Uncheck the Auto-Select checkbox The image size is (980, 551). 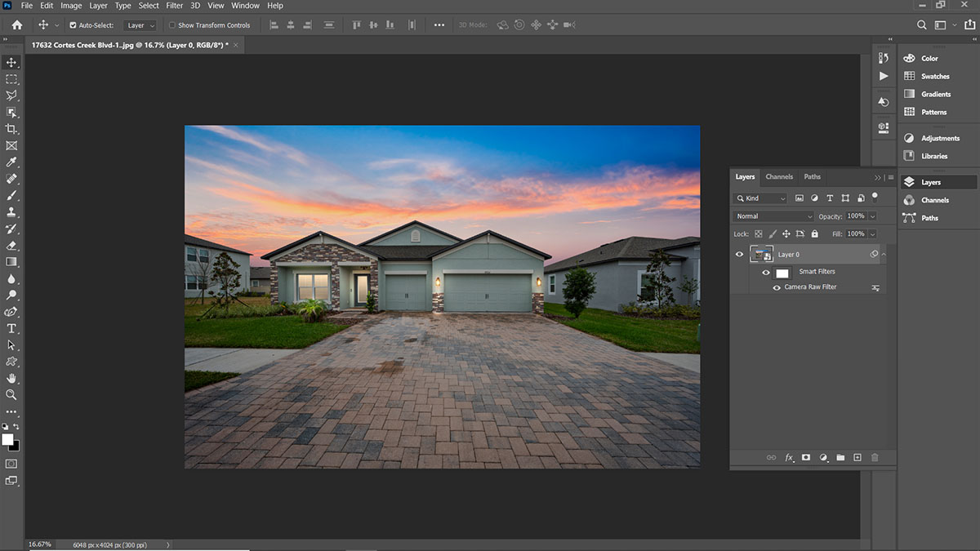pos(73,25)
